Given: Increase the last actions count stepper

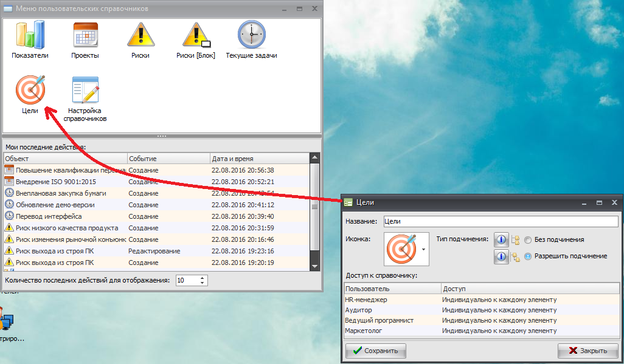Looking at the screenshot, I should click(x=203, y=278).
